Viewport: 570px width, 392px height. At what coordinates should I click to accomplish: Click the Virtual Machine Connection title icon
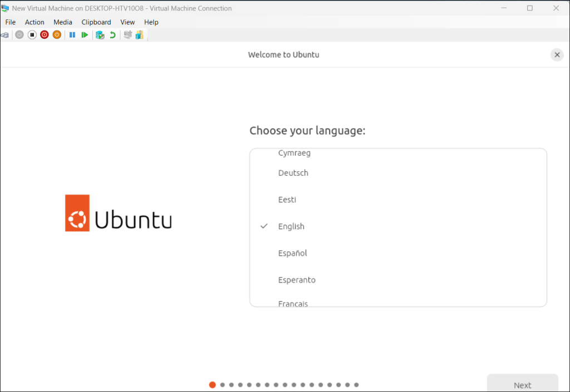[5, 8]
